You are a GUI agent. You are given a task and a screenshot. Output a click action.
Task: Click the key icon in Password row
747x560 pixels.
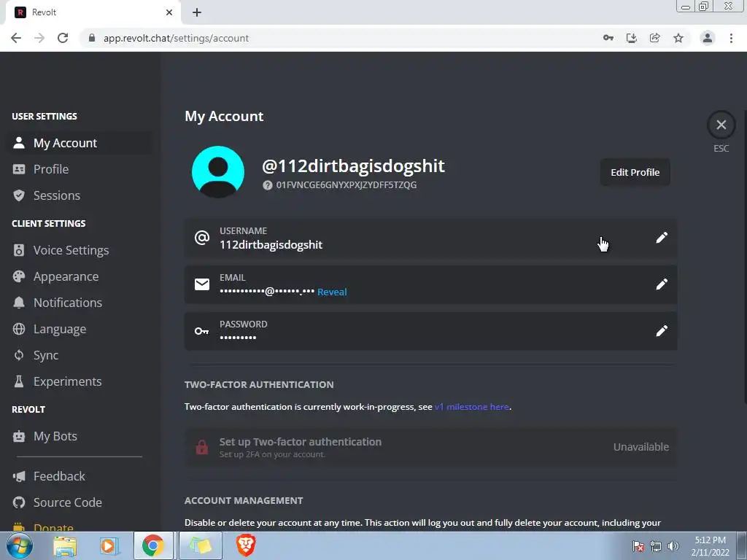click(x=202, y=331)
